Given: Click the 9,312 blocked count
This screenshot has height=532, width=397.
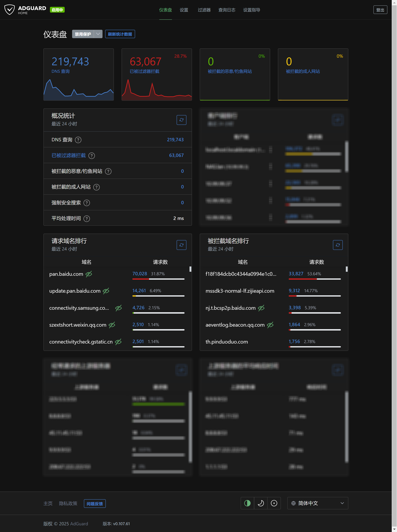Looking at the screenshot, I should 294,291.
